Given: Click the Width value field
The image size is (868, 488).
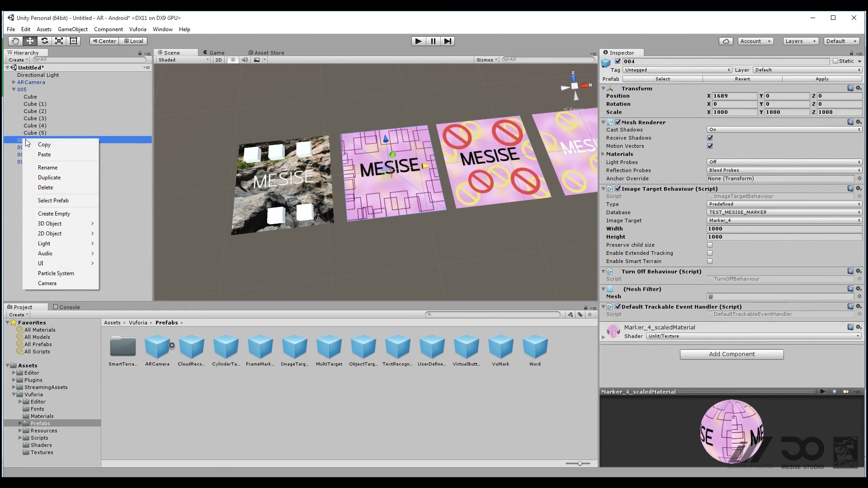Looking at the screenshot, I should tap(784, 229).
